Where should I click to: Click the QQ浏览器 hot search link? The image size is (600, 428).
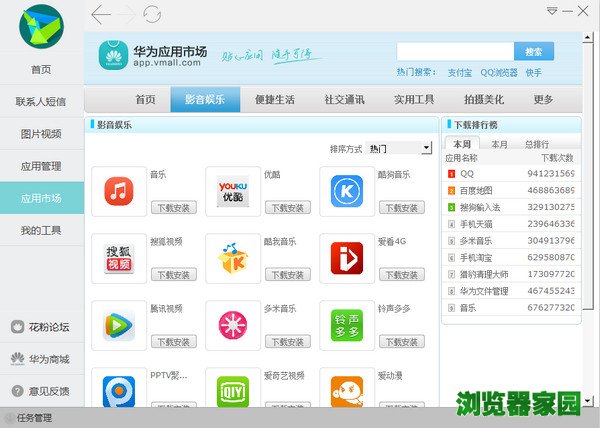(499, 72)
